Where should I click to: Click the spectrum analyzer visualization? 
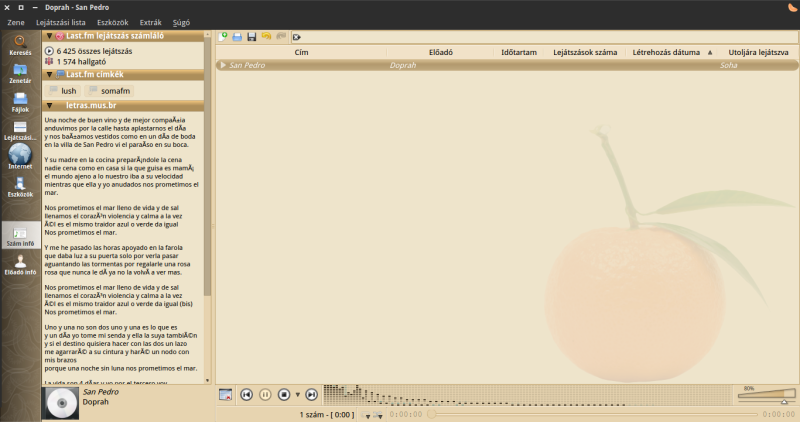pos(527,395)
